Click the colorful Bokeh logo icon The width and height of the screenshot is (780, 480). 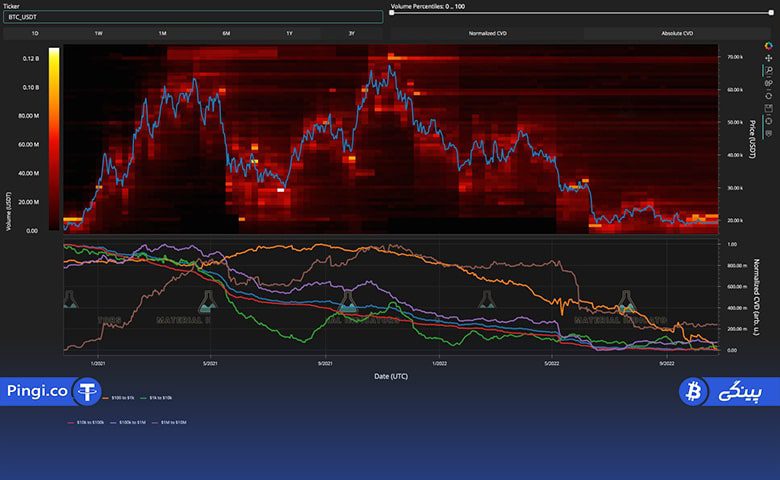click(x=769, y=46)
